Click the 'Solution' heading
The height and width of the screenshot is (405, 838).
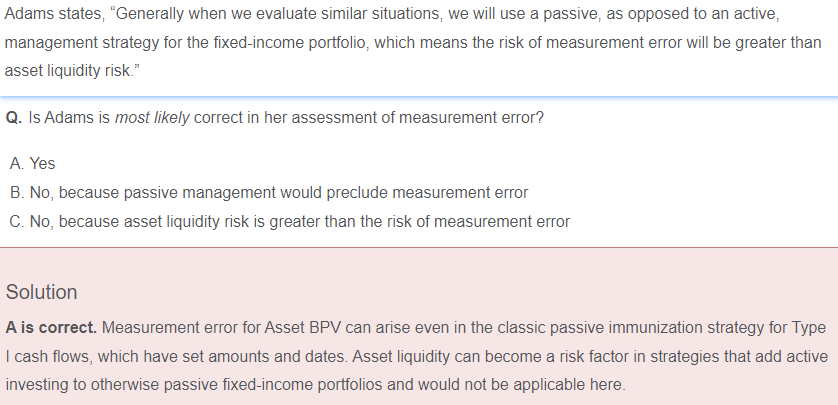pos(41,292)
